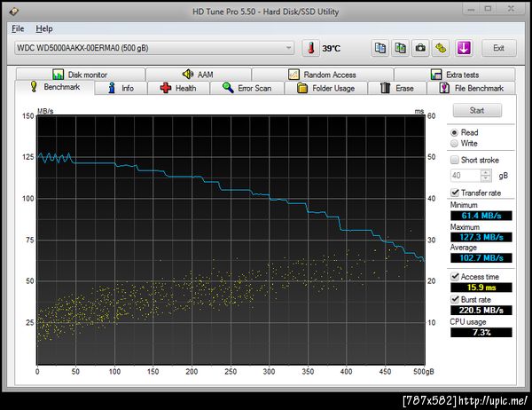Open the Random Access tab
Viewport: 532px width, 410px height.
(x=323, y=75)
